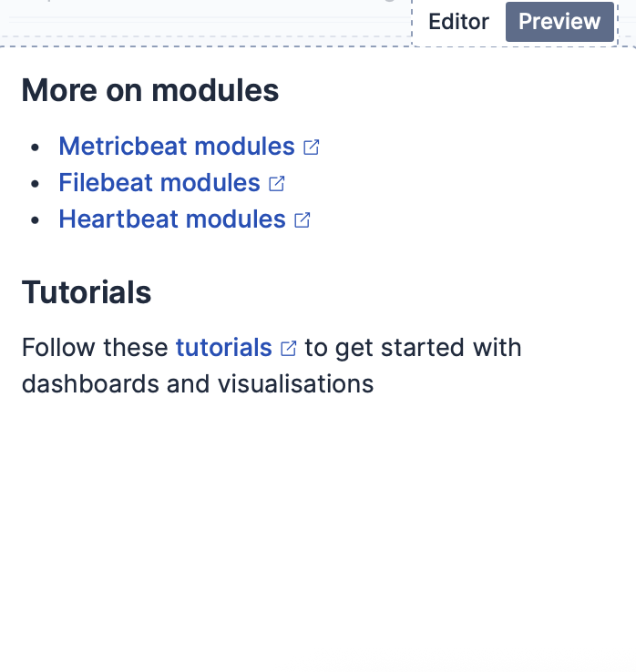Click external-link icon beside Metricbeat modules
Screen dimensions: 636x672
tap(312, 148)
